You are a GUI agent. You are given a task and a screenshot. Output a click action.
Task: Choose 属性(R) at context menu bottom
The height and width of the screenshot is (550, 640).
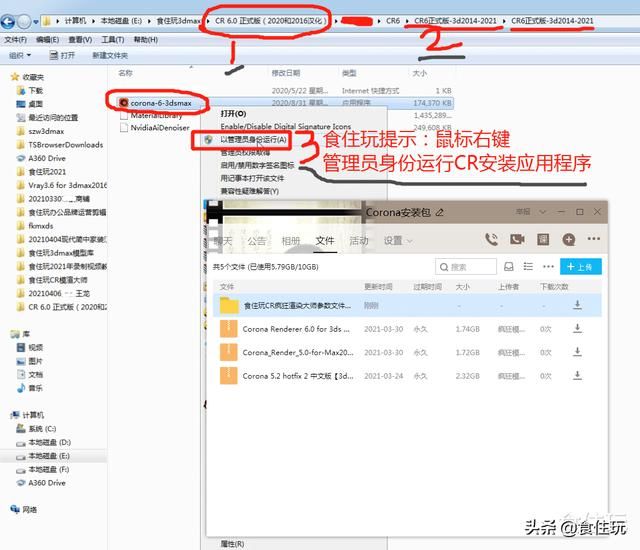232,544
